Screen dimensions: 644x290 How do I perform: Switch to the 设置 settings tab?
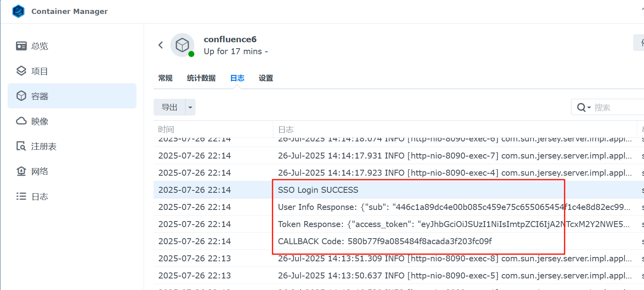266,78
